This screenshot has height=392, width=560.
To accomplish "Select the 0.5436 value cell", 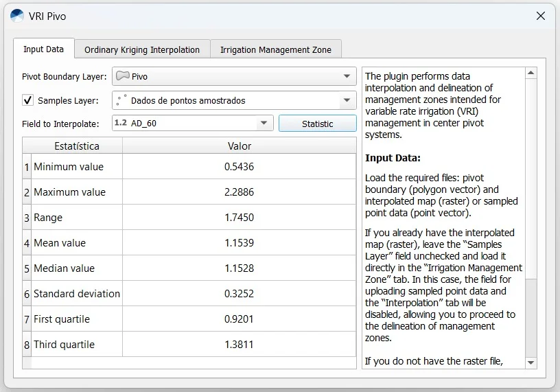I will 240,167.
